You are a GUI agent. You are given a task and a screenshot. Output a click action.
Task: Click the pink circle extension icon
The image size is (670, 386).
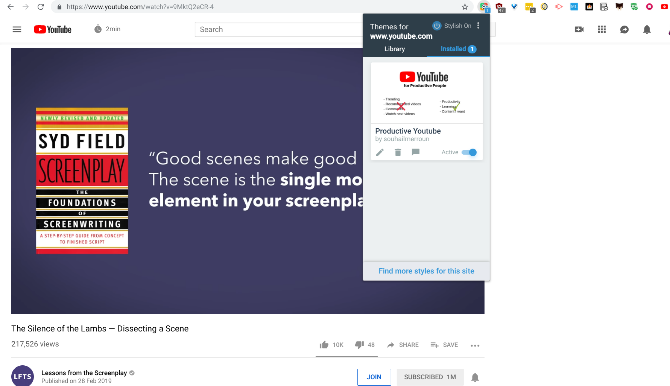coord(649,7)
